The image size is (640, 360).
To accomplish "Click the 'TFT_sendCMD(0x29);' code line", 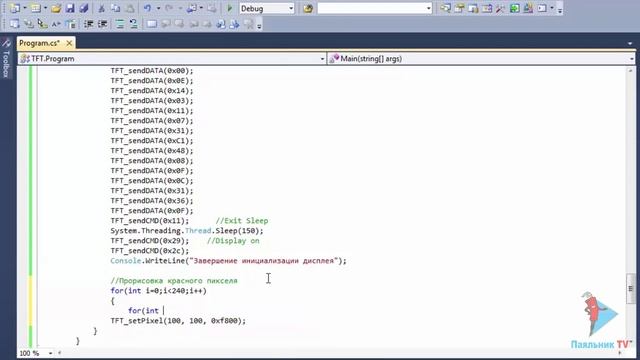I will (150, 241).
